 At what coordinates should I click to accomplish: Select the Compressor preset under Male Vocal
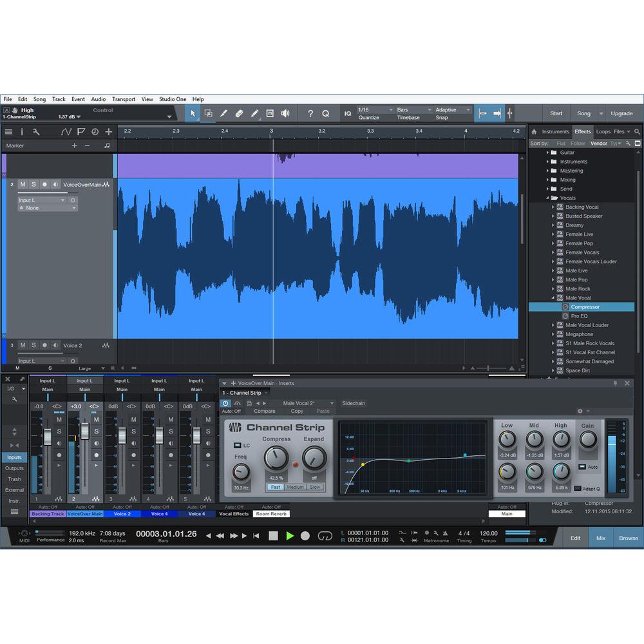pos(584,307)
